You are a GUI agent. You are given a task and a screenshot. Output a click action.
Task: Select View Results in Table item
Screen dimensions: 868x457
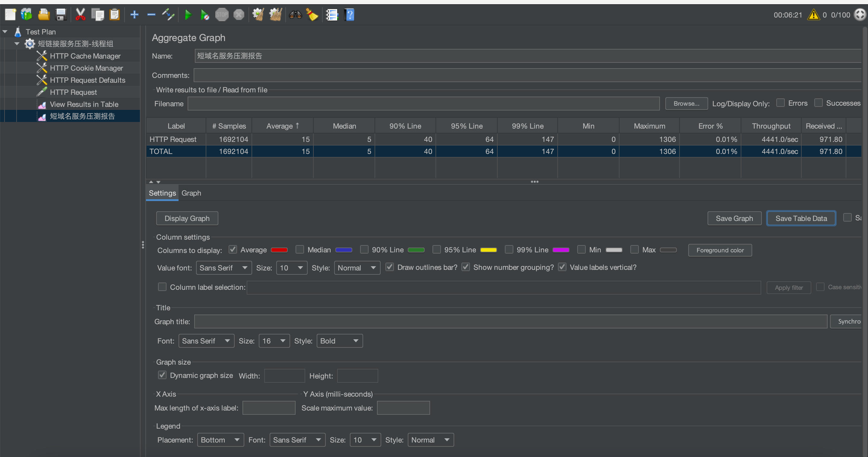pos(84,104)
